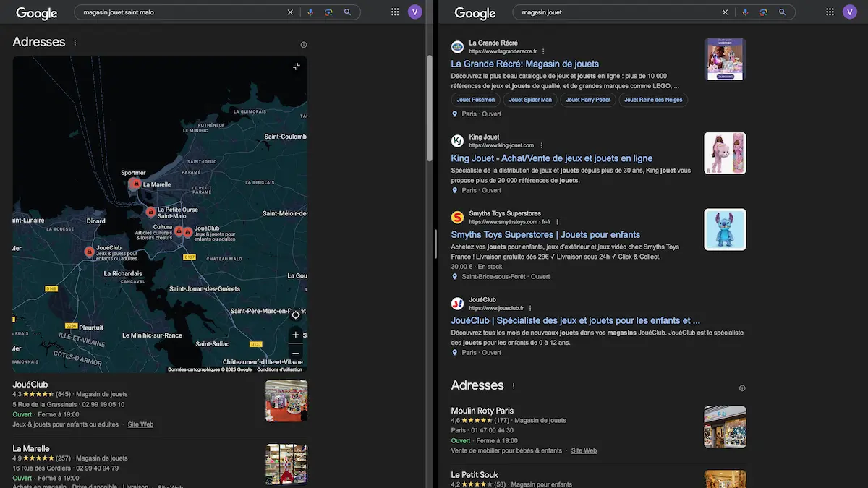
Task: Open La Marelle local listing title
Action: pyautogui.click(x=31, y=448)
